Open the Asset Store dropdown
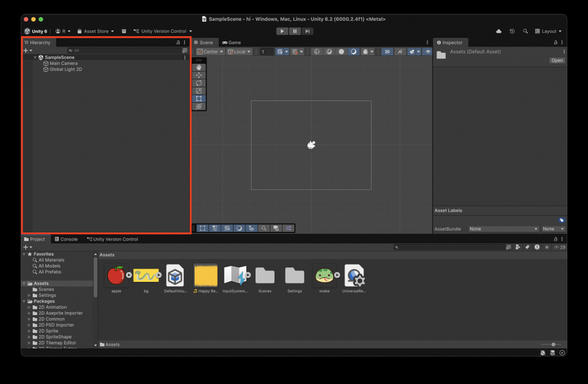Image resolution: width=588 pixels, height=384 pixels. pos(96,31)
